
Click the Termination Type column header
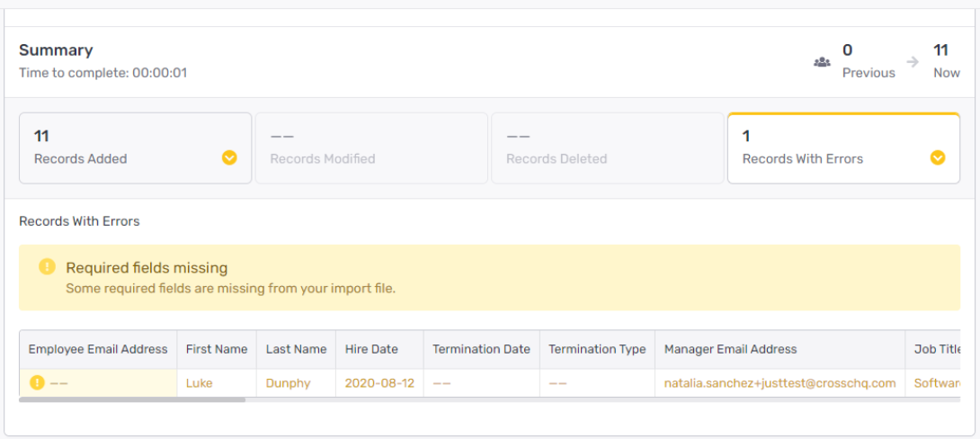click(598, 349)
